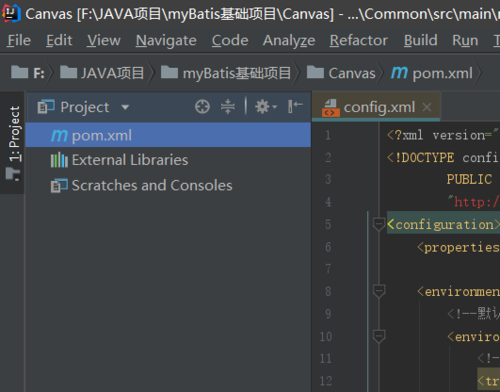The image size is (500, 392).
Task: Open the Code menu
Action: [x=230, y=41]
